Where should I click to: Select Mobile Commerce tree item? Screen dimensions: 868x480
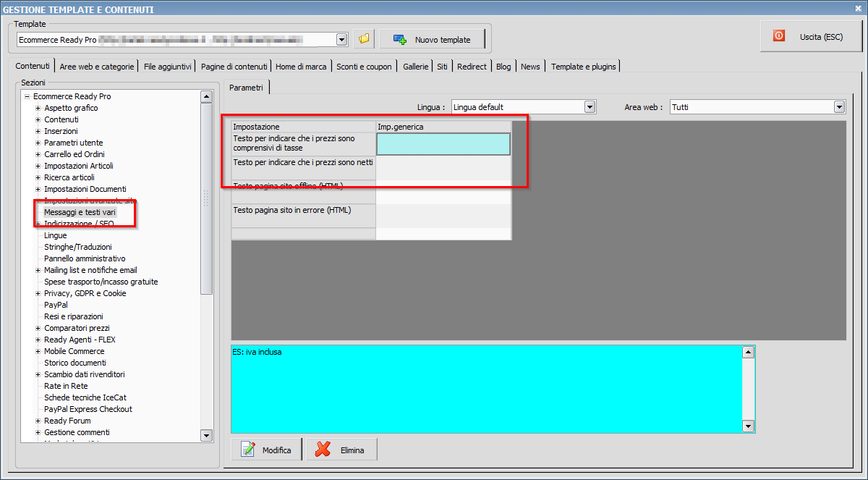click(74, 351)
